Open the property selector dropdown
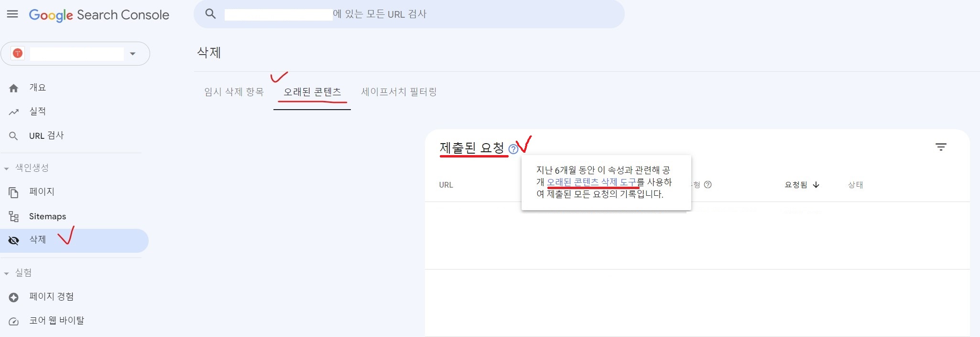The height and width of the screenshot is (337, 980). click(x=133, y=54)
